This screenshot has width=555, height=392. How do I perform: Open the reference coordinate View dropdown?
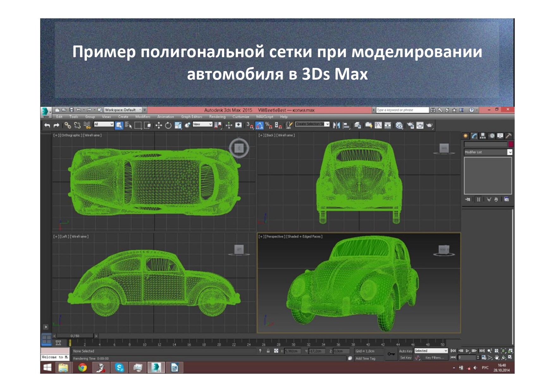click(x=202, y=124)
